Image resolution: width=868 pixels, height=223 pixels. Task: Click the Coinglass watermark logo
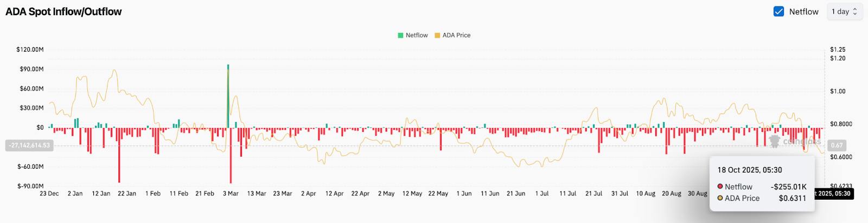(775, 141)
